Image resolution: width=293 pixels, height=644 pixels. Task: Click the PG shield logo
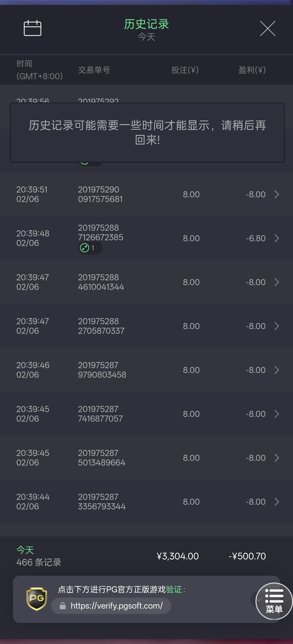pos(37,599)
